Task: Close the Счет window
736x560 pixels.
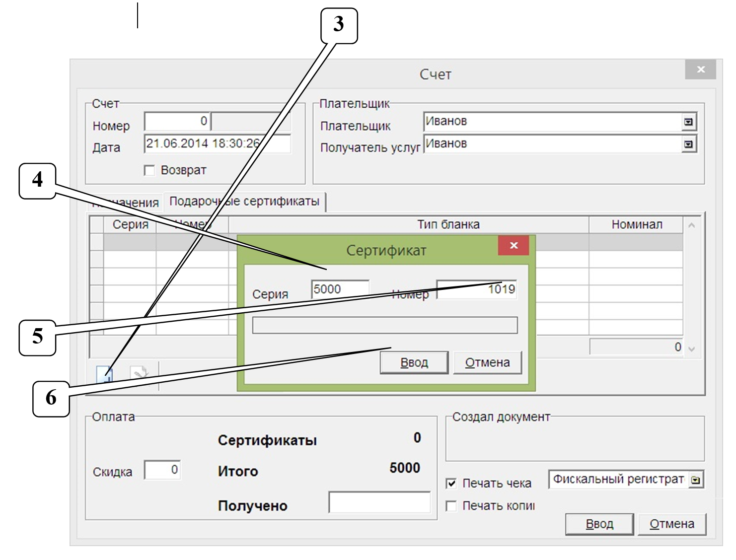Action: pyautogui.click(x=700, y=70)
